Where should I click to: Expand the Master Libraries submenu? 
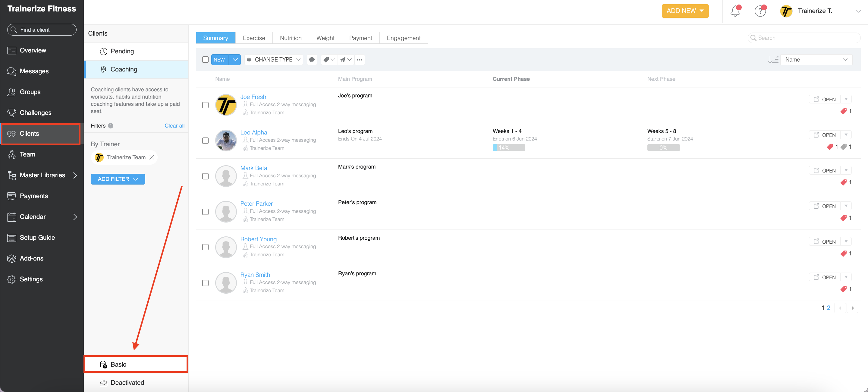(x=75, y=175)
